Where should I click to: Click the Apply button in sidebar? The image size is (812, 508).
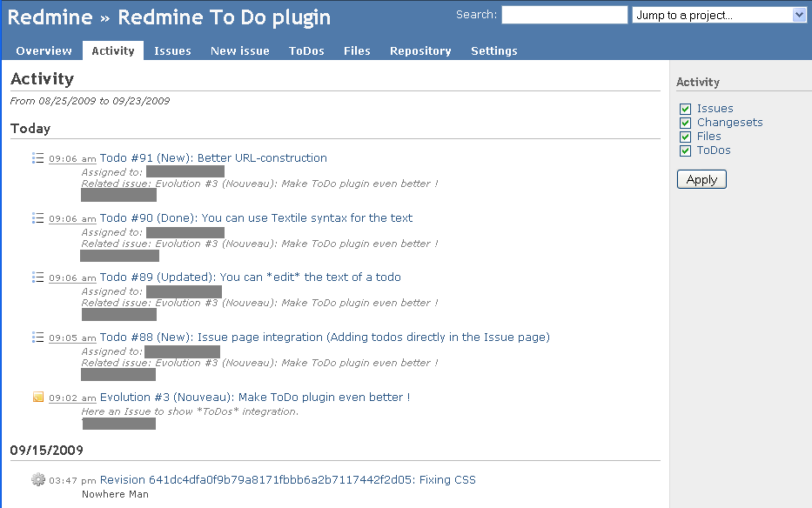click(701, 179)
